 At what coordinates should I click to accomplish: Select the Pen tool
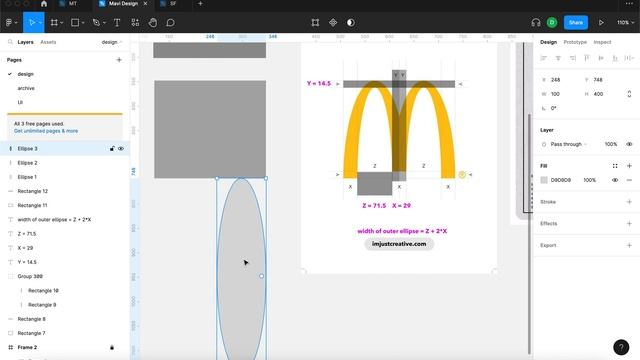point(96,23)
